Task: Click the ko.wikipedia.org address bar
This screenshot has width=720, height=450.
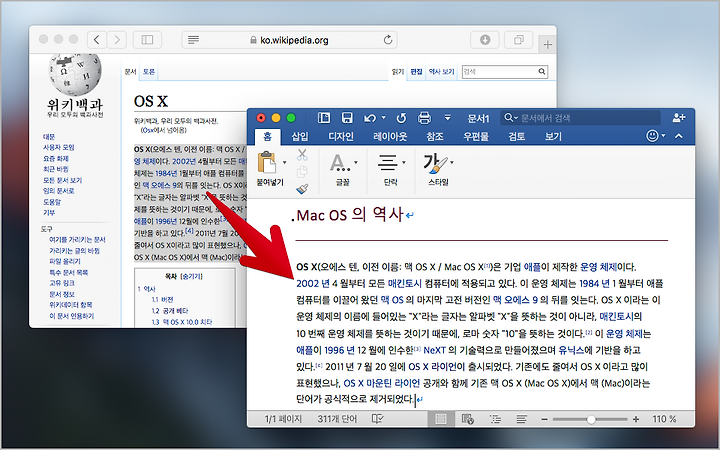Action: (x=289, y=40)
